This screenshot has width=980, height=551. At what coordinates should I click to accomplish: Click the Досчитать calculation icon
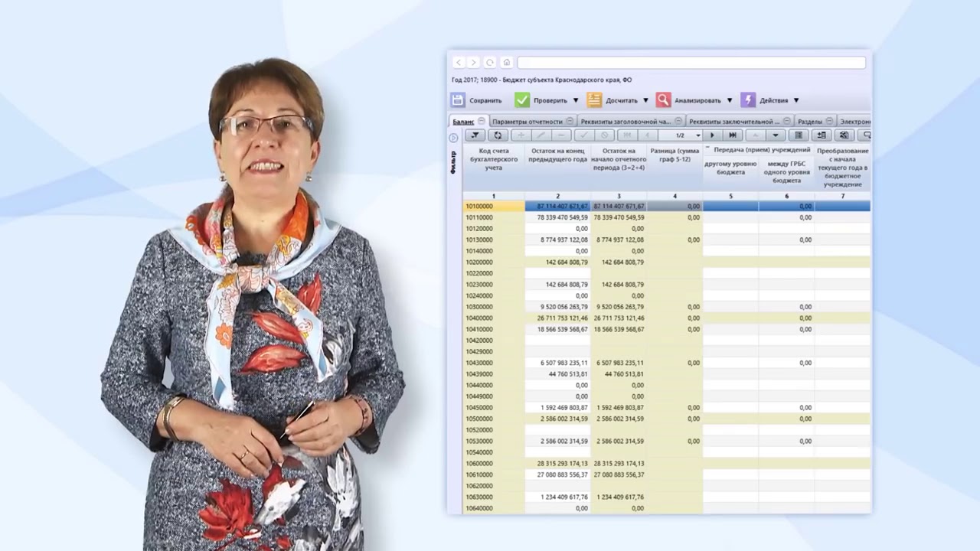coord(594,100)
